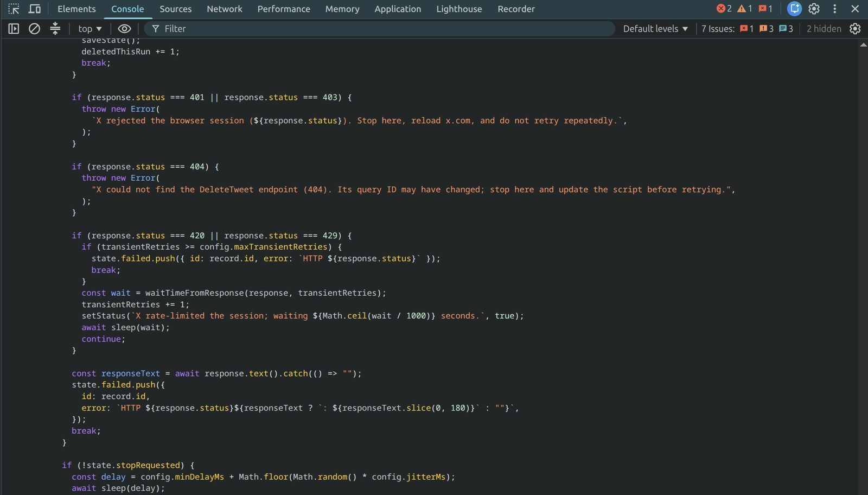Viewport: 868px width, 495px height.
Task: Open the Memory tab
Action: click(342, 9)
